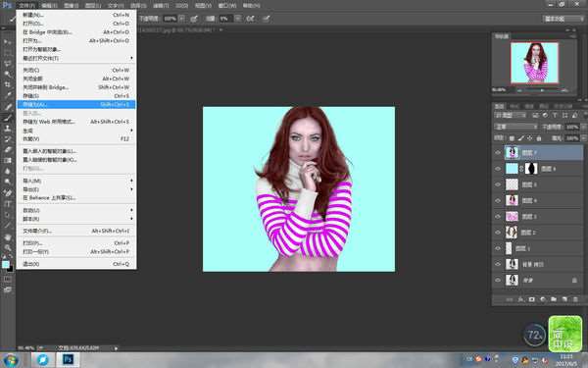Open the Help 帮助 menu in menu bar
588x368 pixels.
tap(251, 6)
